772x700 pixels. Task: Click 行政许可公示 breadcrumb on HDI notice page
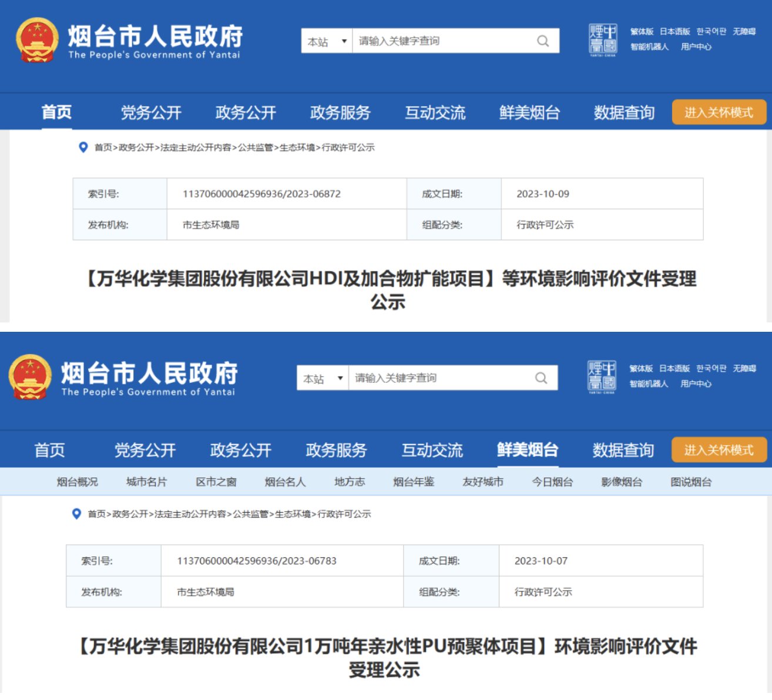[x=348, y=147]
